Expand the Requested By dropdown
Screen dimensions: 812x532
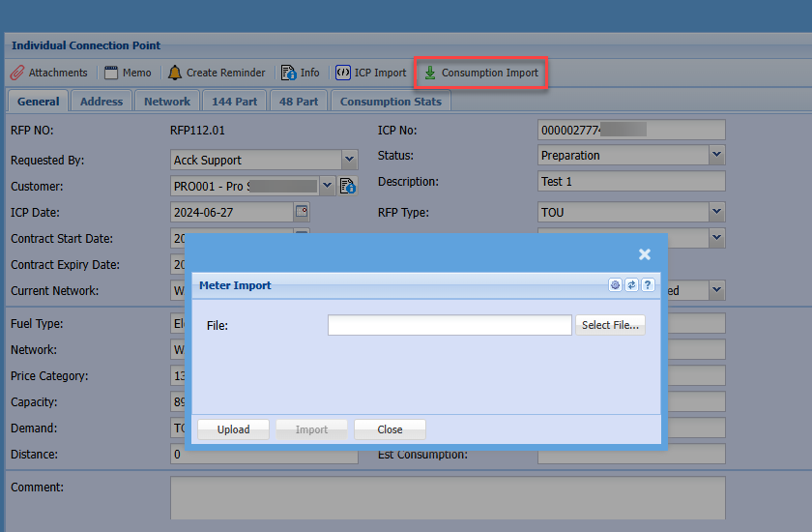[x=349, y=160]
